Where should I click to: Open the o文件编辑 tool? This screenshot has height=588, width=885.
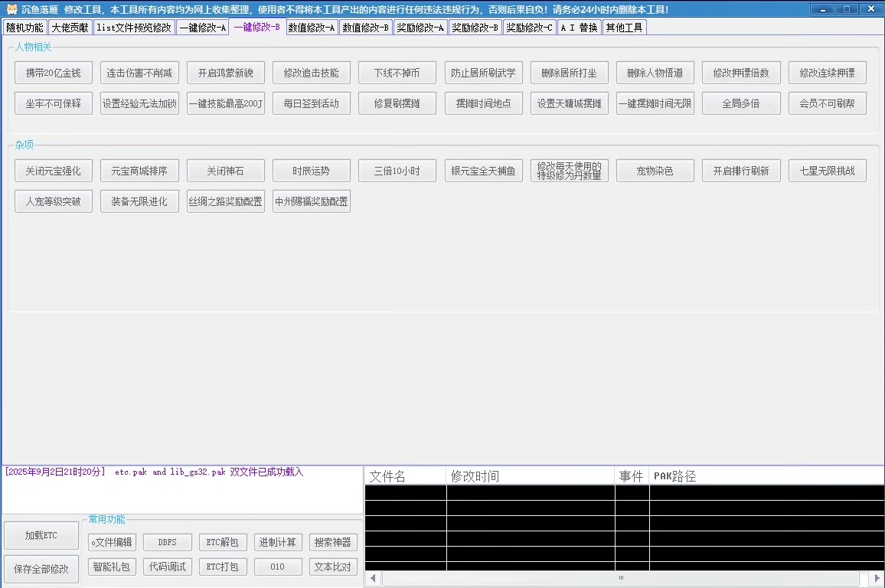tap(112, 542)
